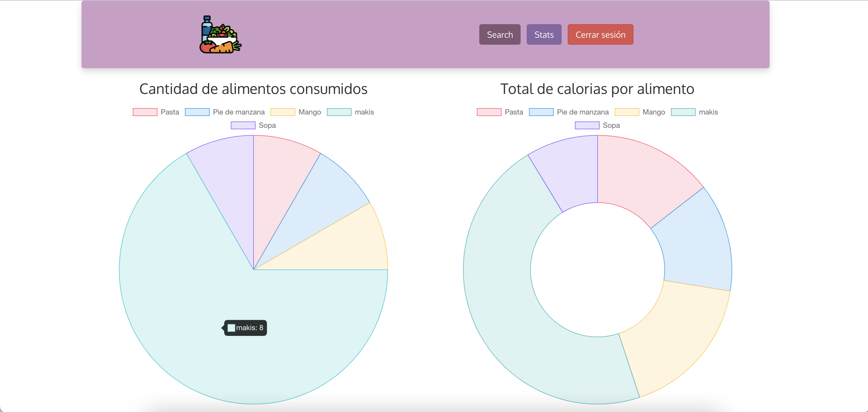
Task: Toggle makis swatch in left chart legend
Action: point(339,112)
